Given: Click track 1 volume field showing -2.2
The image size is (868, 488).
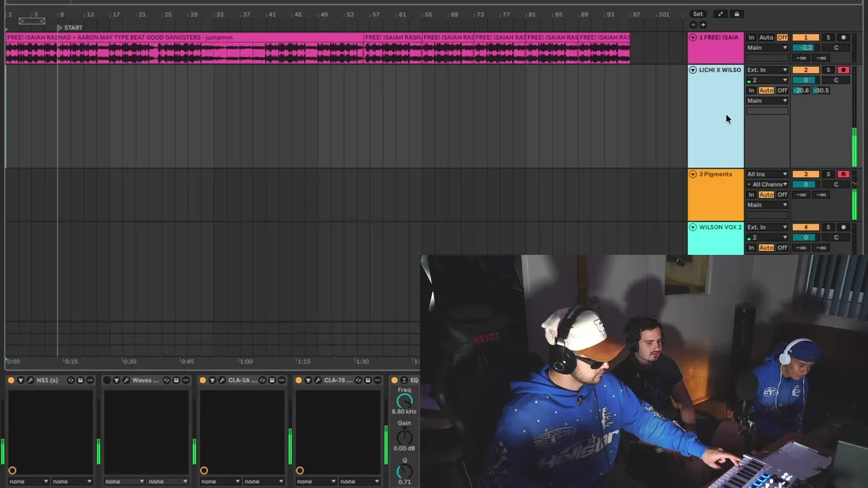Looking at the screenshot, I should [x=806, y=47].
